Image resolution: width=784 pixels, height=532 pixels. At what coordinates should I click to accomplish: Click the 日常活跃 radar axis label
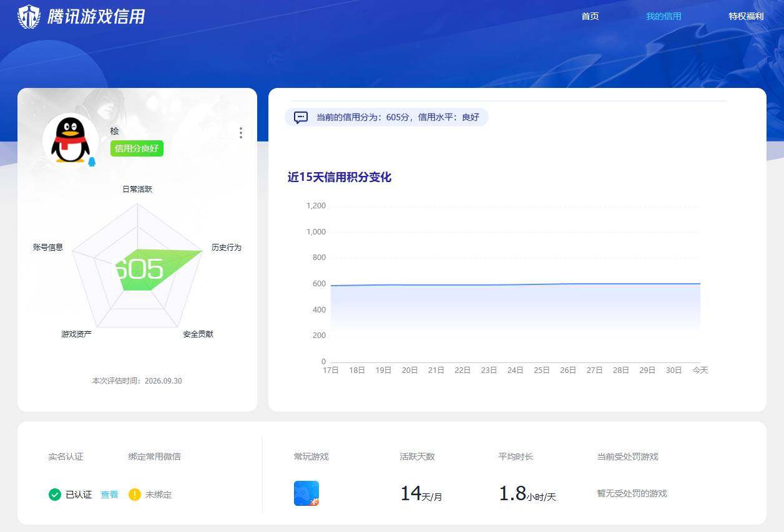point(137,189)
